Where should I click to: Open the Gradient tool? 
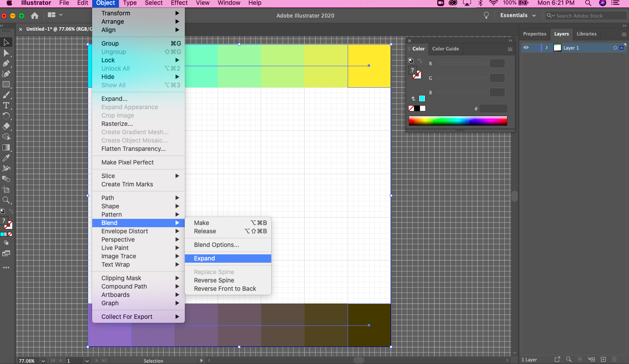tap(6, 148)
